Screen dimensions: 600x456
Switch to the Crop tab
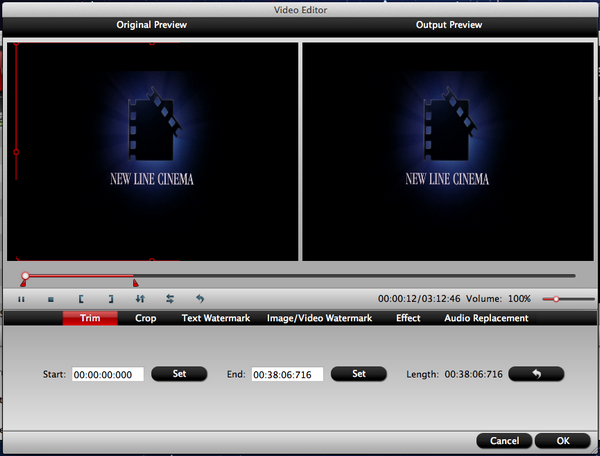[x=145, y=318]
